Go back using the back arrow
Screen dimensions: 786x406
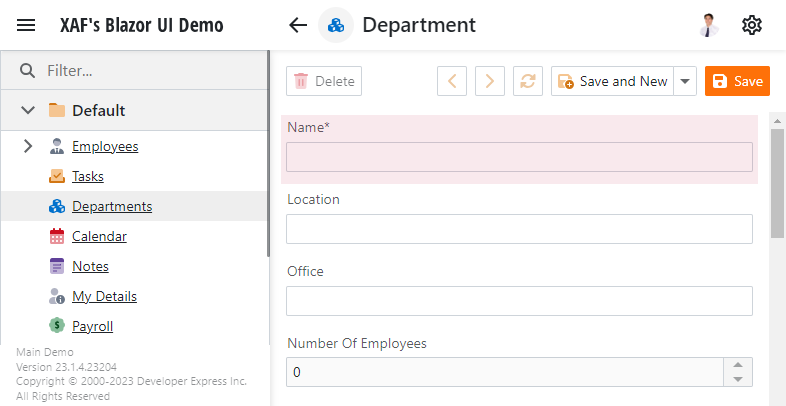(298, 25)
